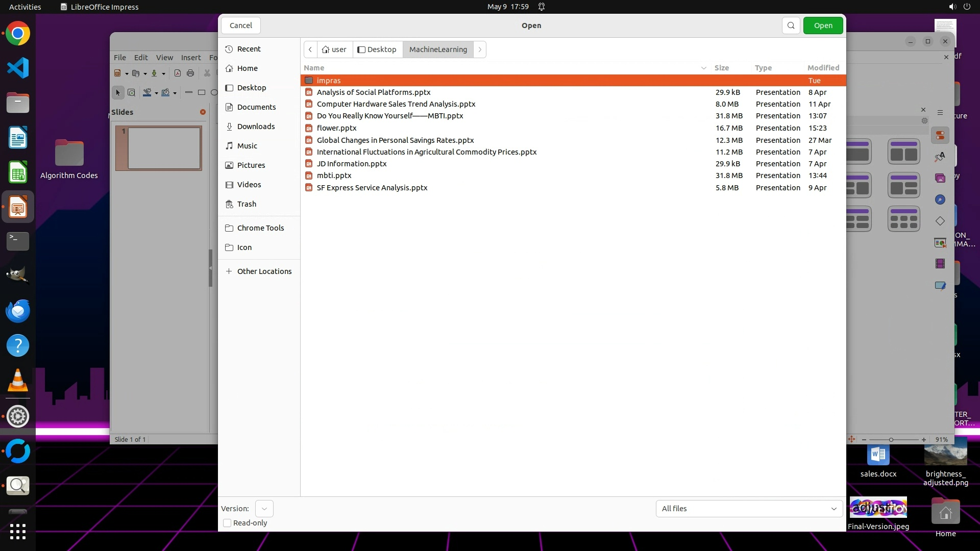The height and width of the screenshot is (551, 980).
Task: Switch to the Desktop path segment
Action: click(377, 49)
